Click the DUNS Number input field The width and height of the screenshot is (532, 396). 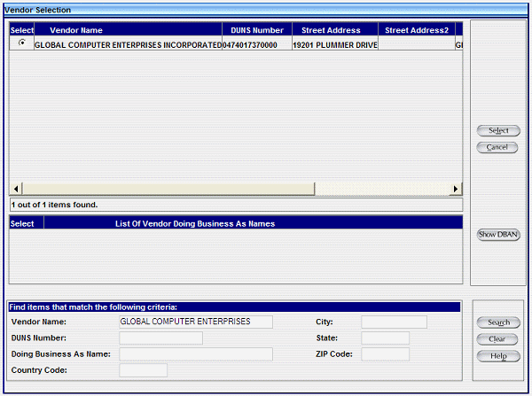click(160, 338)
